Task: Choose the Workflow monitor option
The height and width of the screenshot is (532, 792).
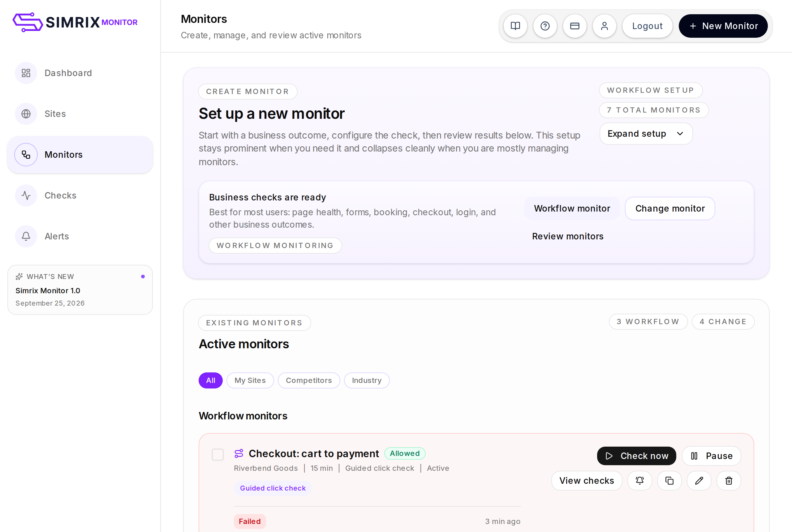Action: pos(572,208)
